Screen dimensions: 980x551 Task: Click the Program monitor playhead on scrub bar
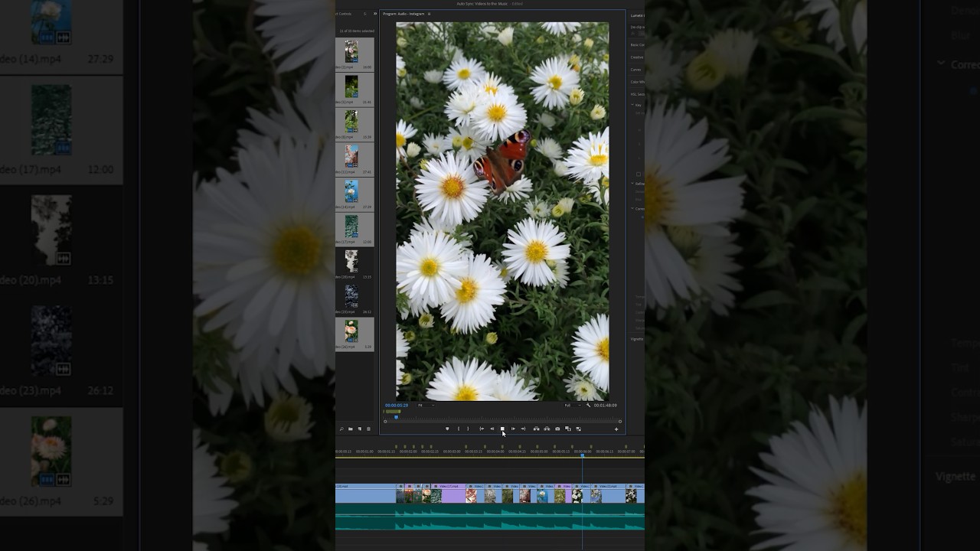tap(396, 417)
